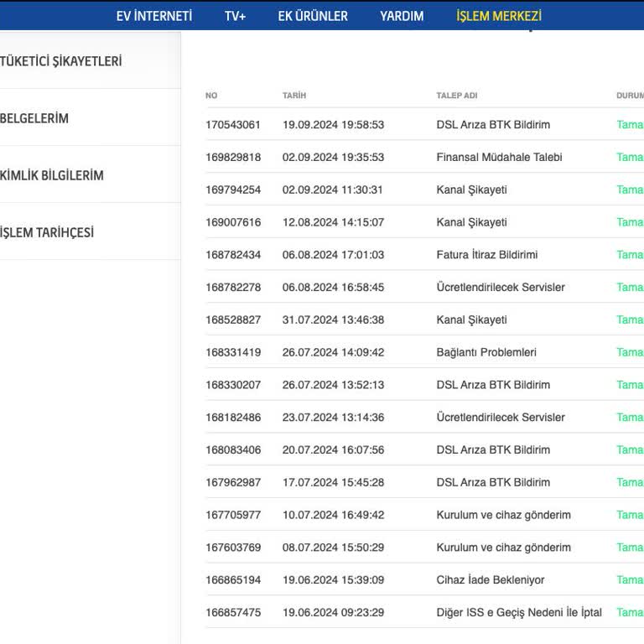
Task: Select BELGELERİM in the sidebar
Action: [34, 118]
